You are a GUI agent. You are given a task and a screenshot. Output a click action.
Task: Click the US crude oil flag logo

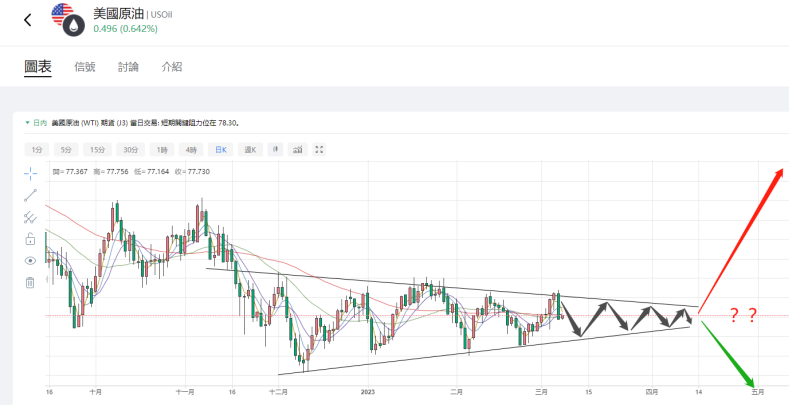[x=68, y=19]
